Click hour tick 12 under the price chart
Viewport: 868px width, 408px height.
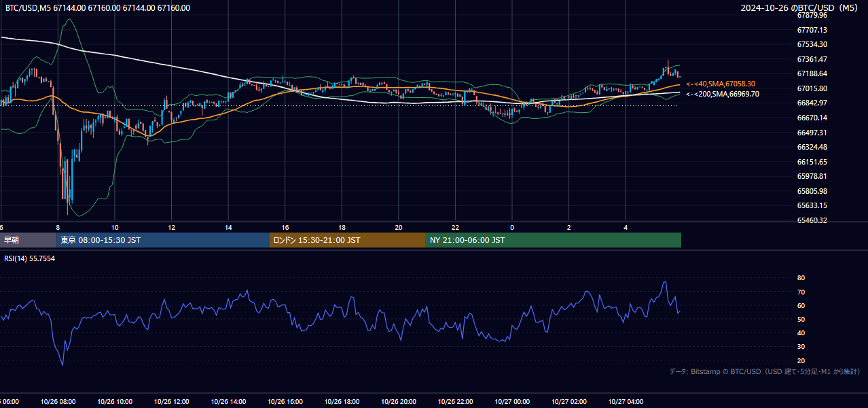[171, 227]
